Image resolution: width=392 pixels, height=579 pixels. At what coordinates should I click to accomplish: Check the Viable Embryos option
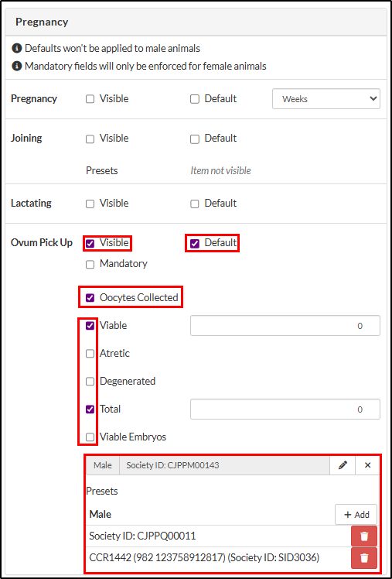[90, 437]
